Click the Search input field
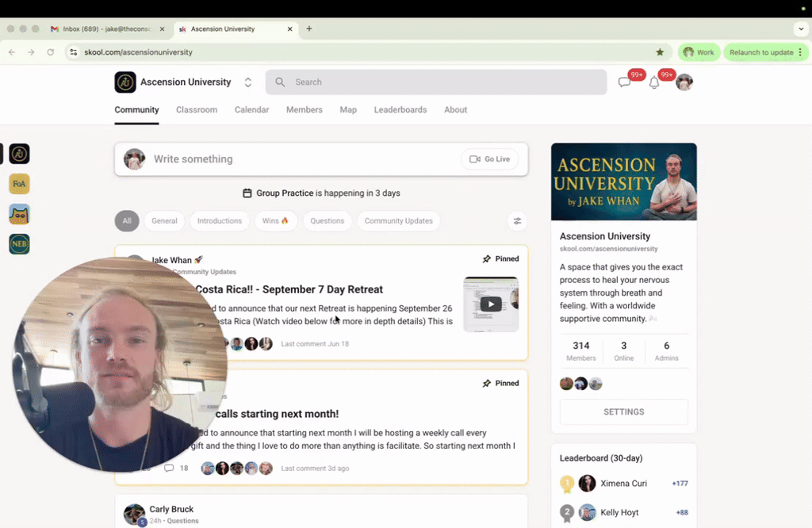This screenshot has height=528, width=812. point(436,82)
